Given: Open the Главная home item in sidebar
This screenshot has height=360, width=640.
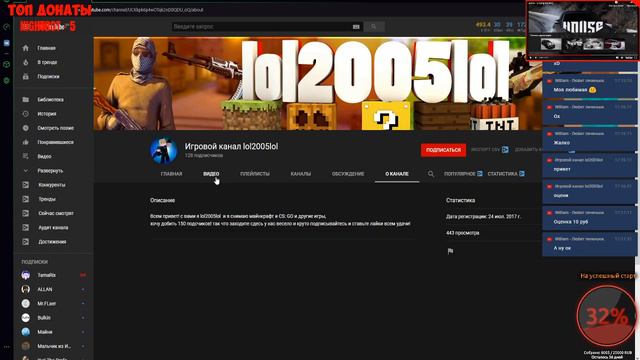Looking at the screenshot, I should tap(47, 48).
